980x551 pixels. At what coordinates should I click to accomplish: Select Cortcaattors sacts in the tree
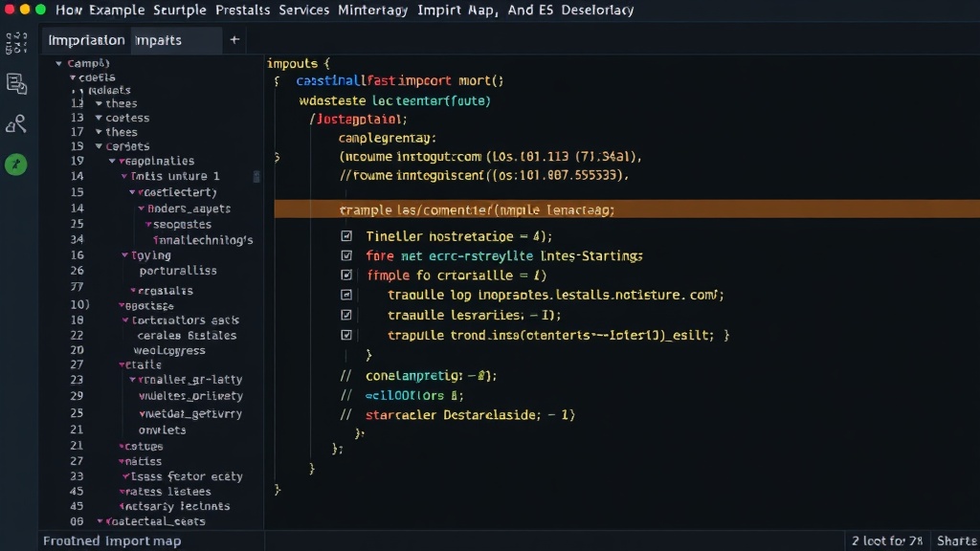coord(185,320)
